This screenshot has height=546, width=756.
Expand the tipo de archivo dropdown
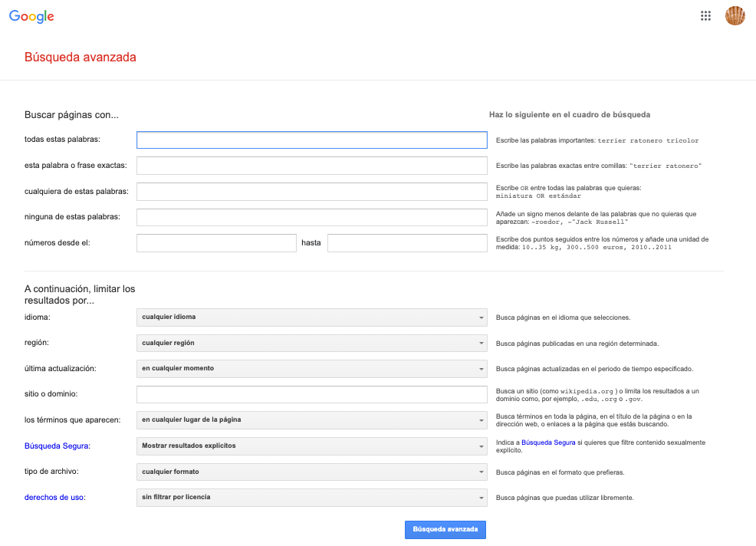tap(311, 472)
